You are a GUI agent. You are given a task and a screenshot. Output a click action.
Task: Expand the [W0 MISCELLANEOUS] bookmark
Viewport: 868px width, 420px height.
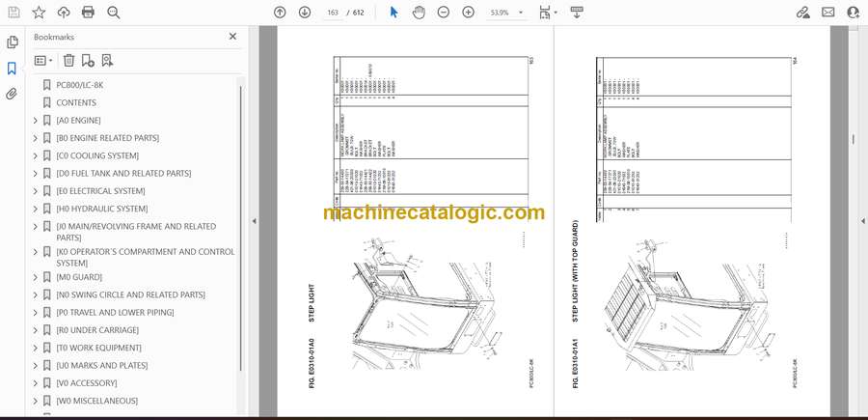(36, 401)
